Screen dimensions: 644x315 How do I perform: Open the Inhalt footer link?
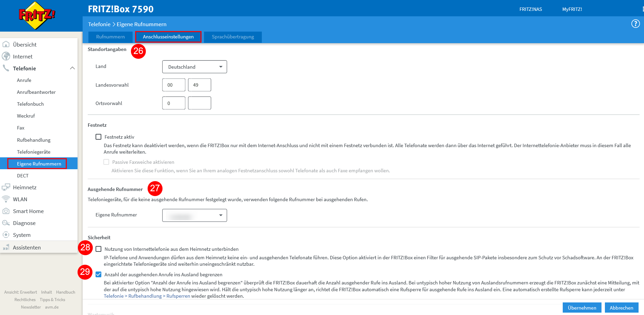pos(47,292)
